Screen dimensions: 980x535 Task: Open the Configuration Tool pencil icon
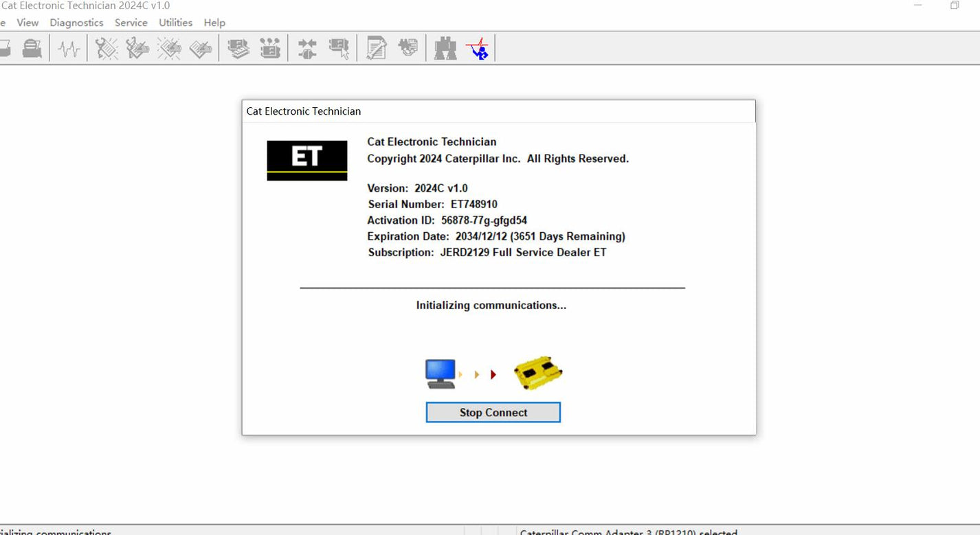pyautogui.click(x=375, y=47)
